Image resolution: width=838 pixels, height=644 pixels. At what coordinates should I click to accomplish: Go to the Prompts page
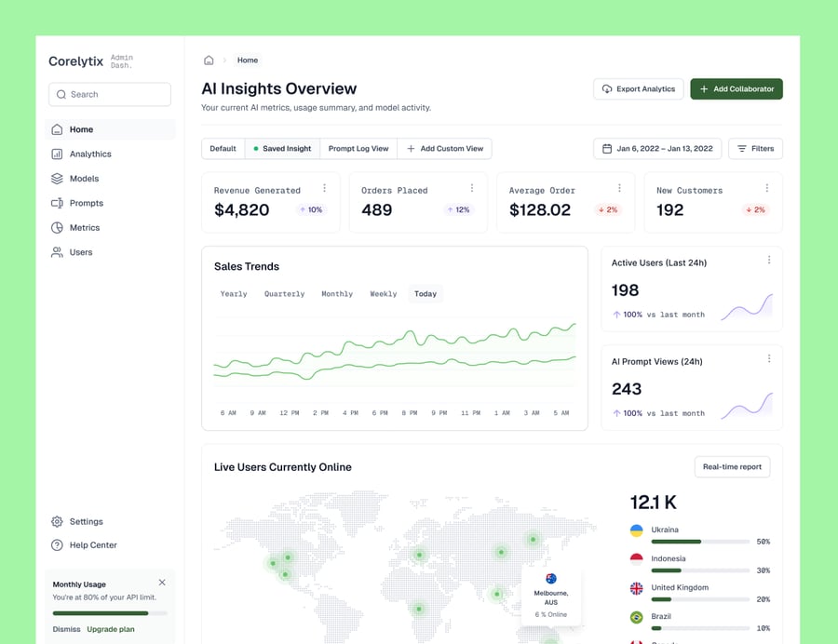coord(86,203)
